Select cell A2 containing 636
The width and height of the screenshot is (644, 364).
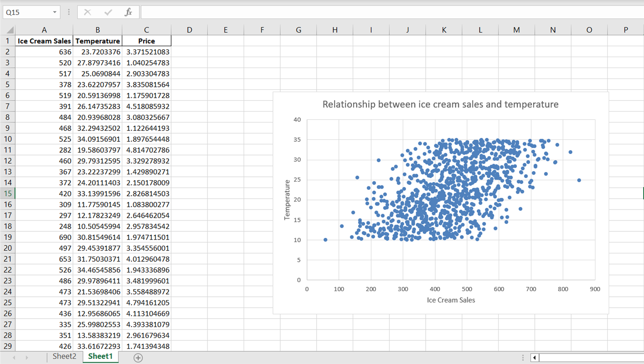pyautogui.click(x=44, y=52)
